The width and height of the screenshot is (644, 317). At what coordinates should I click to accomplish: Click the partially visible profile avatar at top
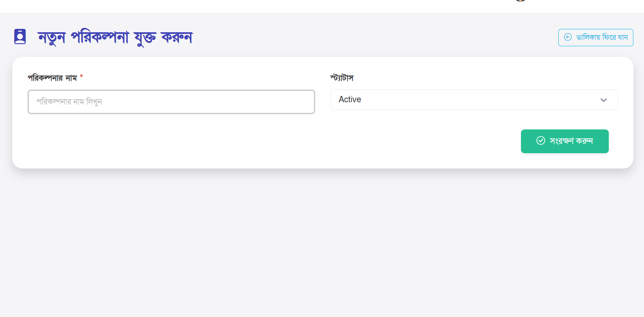[520, 1]
